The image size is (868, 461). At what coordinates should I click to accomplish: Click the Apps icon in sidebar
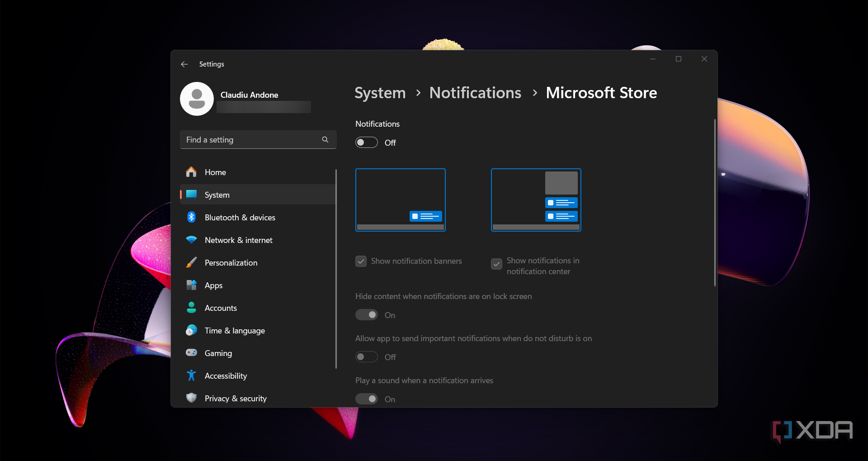[191, 285]
